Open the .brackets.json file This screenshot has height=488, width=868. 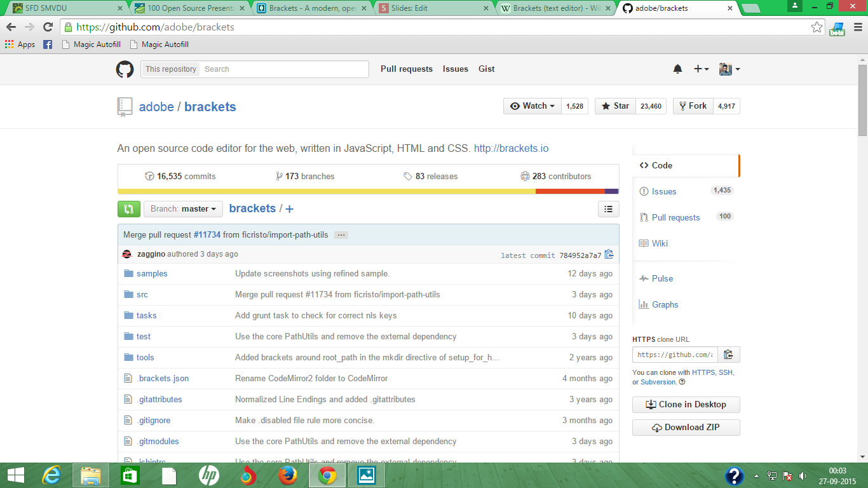coord(163,379)
